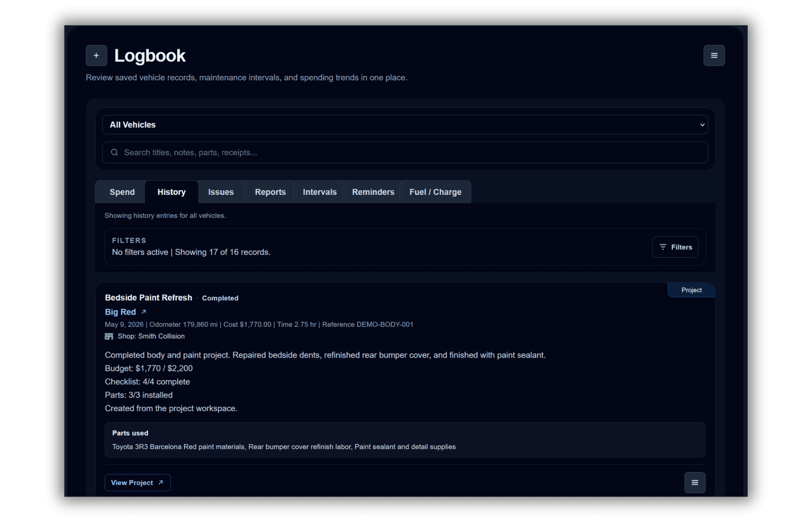The width and height of the screenshot is (812, 522).
Task: Click 'Showing history entries for all vehicles' text
Action: coord(165,215)
